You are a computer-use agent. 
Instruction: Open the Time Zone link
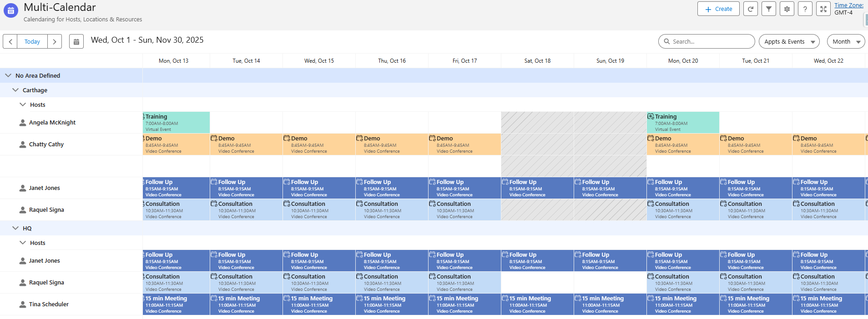click(x=848, y=5)
